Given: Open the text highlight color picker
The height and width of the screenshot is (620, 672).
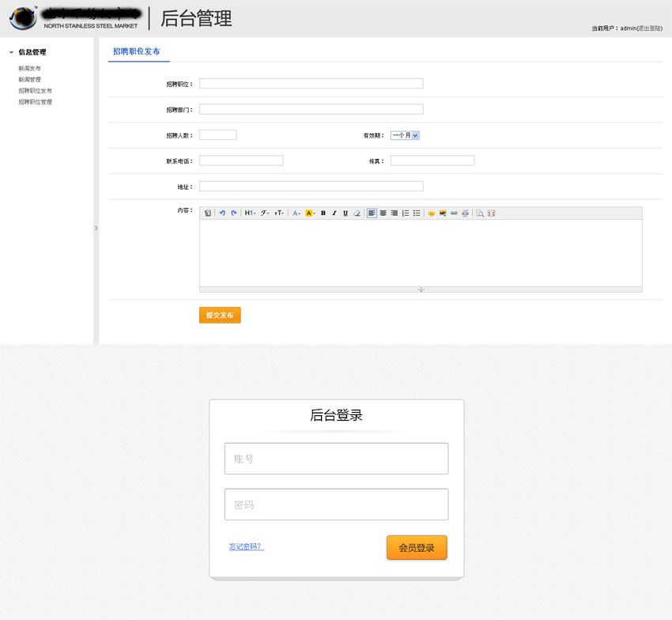Looking at the screenshot, I should click(x=310, y=213).
